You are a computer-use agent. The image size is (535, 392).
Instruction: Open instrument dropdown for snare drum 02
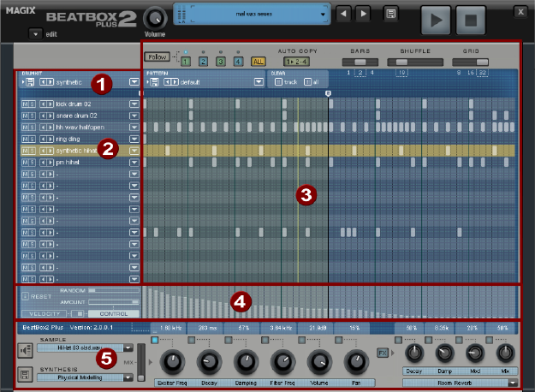(134, 116)
